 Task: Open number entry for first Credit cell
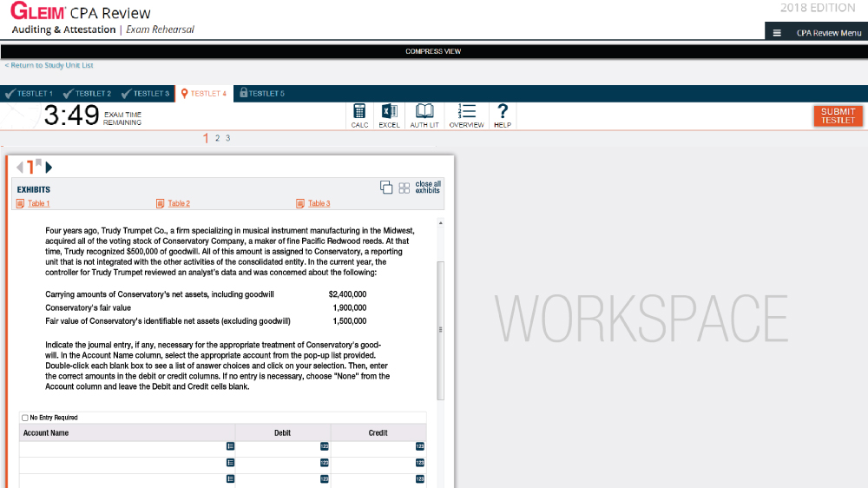[419, 446]
